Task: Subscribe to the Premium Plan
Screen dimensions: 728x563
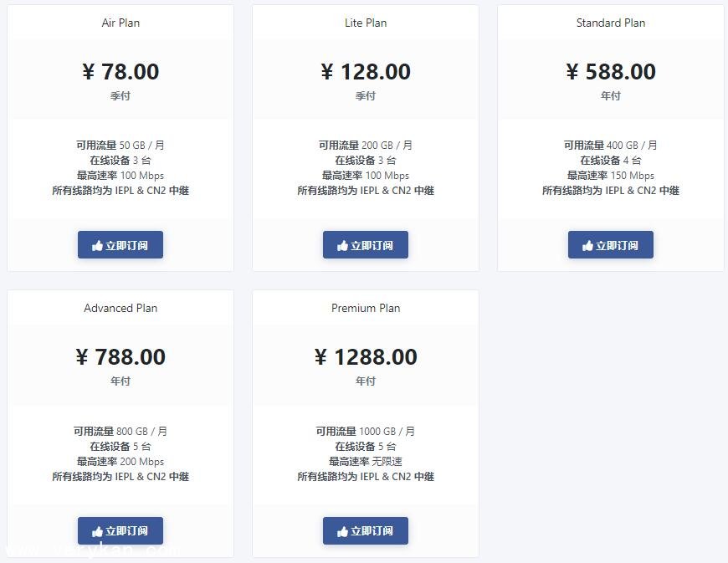Action: [x=366, y=530]
